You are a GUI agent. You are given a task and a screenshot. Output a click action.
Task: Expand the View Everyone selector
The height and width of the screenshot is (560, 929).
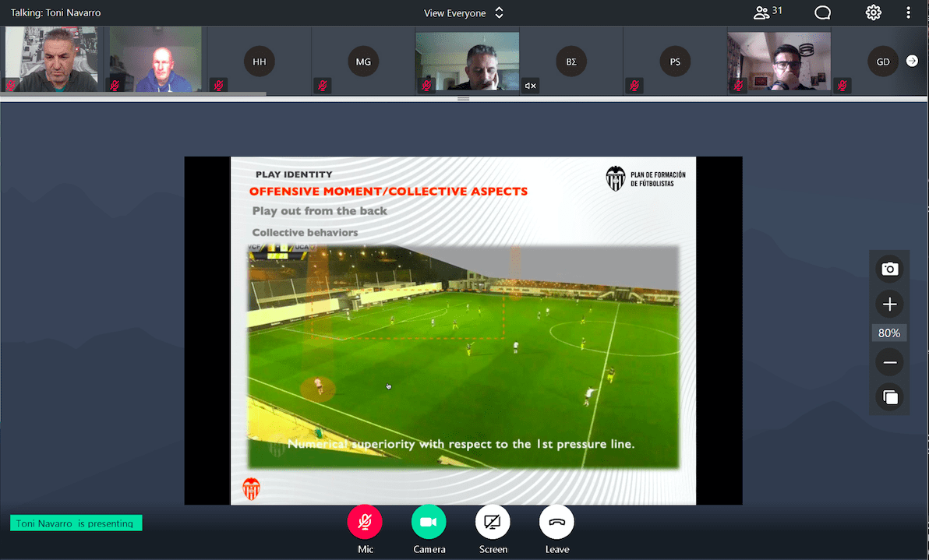pyautogui.click(x=463, y=13)
